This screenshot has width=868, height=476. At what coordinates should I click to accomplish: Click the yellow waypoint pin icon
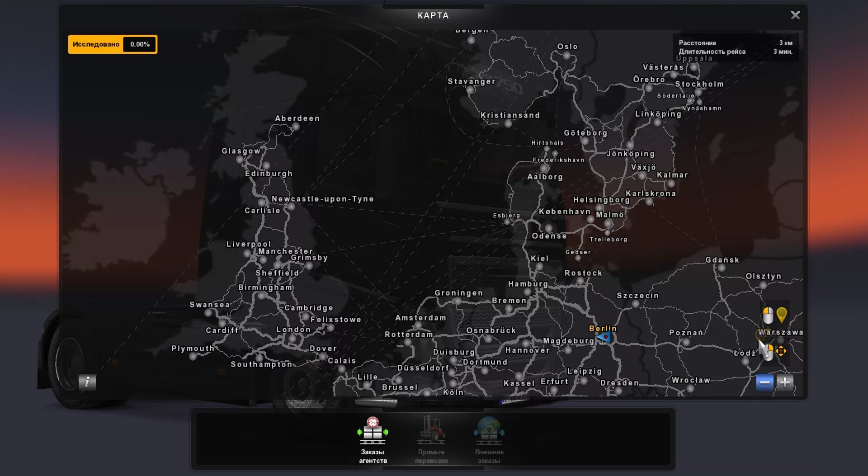pyautogui.click(x=782, y=315)
